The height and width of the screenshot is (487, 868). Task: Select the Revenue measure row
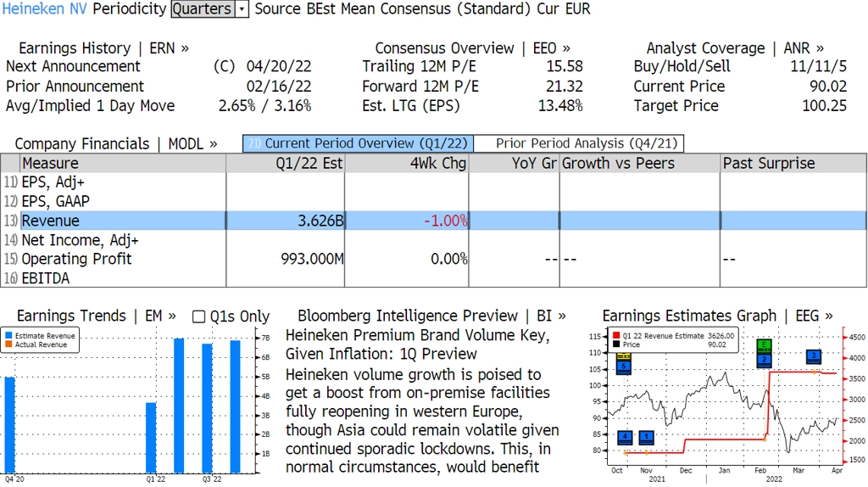click(x=433, y=221)
